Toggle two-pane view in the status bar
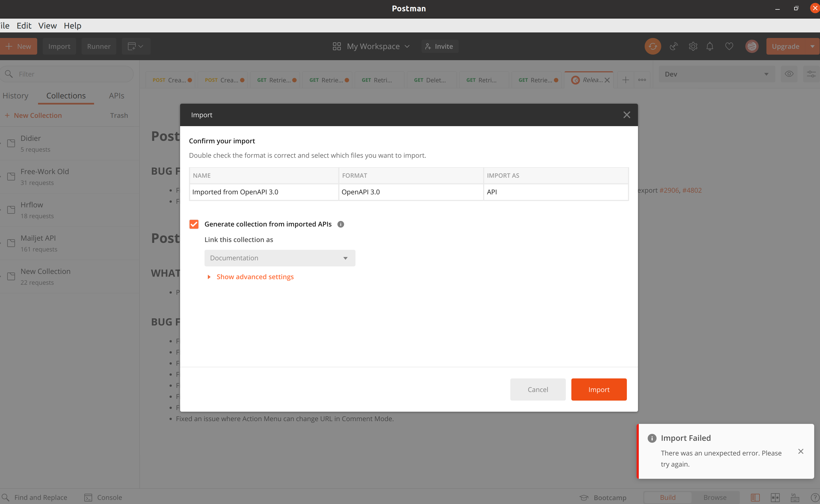Image resolution: width=820 pixels, height=504 pixels. tap(775, 497)
